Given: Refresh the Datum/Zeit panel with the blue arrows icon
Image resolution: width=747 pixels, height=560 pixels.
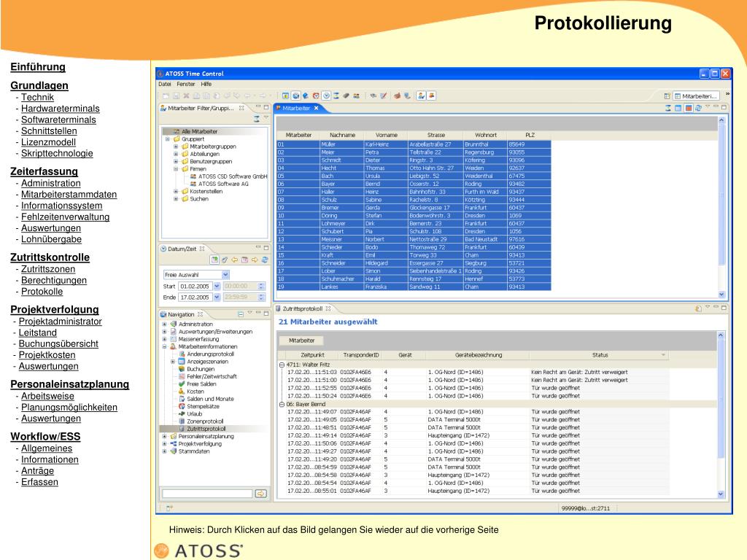Looking at the screenshot, I should click(264, 260).
